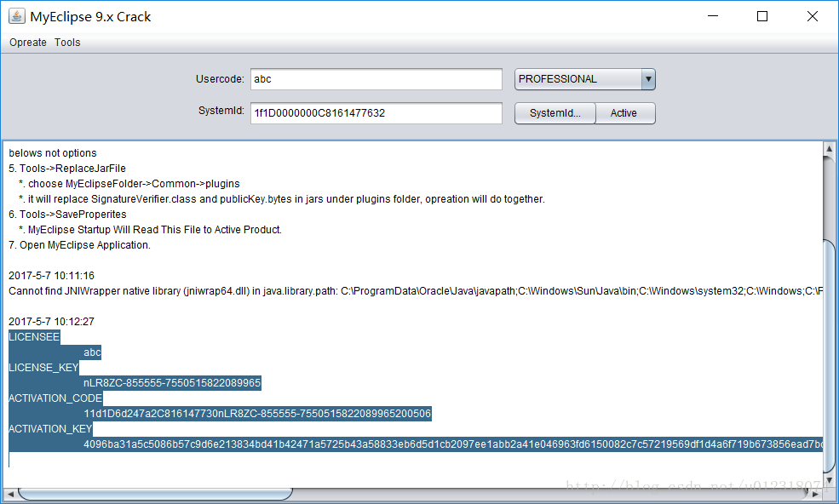Screen dimensions: 839x504
Task: Maximize the MyEclipse 9.x Crack window
Action: tap(762, 16)
